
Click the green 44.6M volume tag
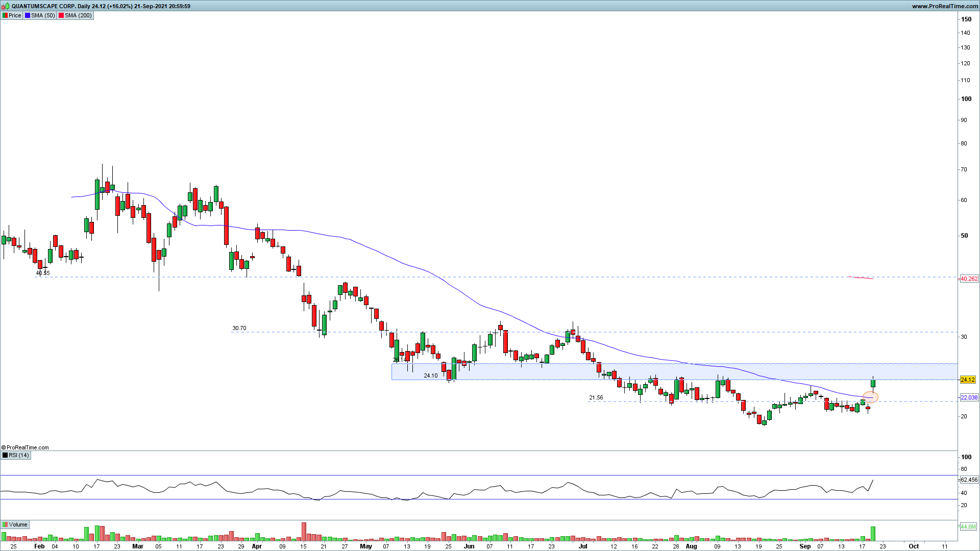[x=968, y=527]
